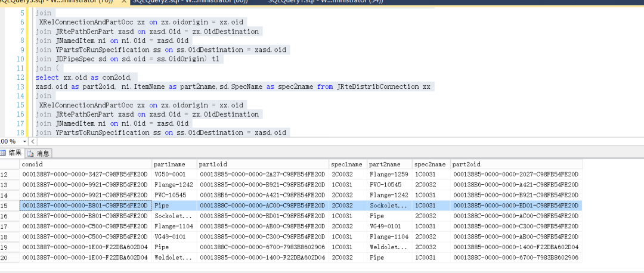Click con2oid in the line 12 code
Viewport: 644px width, 273px height.
[117, 77]
